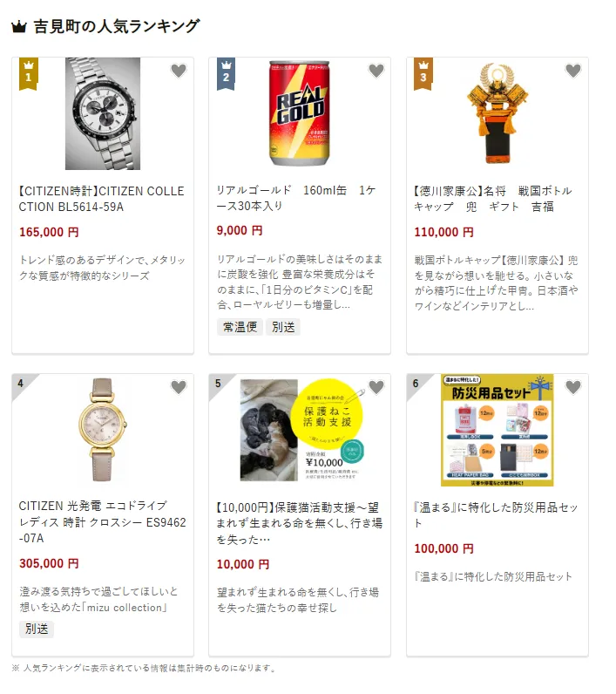Open the 防災用品セット product image
The height and width of the screenshot is (694, 616).
[498, 430]
